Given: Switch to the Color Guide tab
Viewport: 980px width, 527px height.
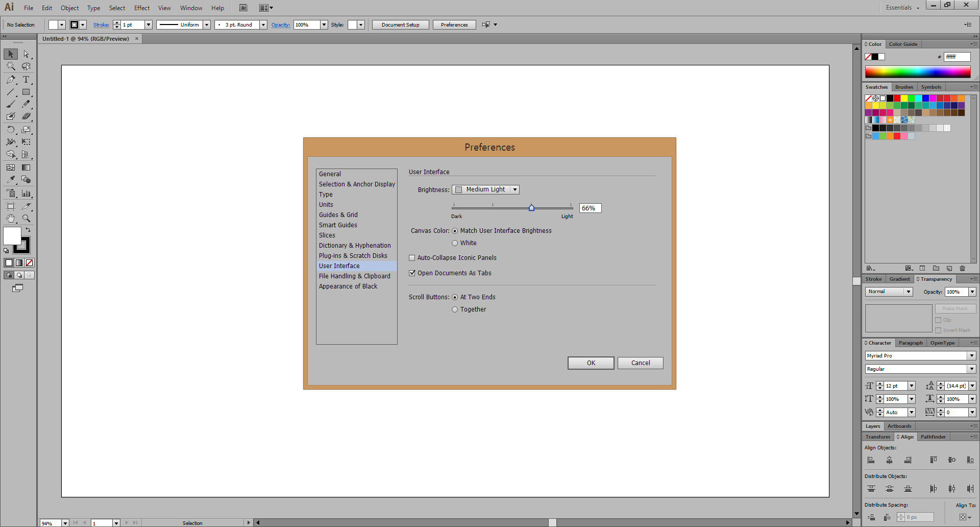Looking at the screenshot, I should tap(903, 44).
